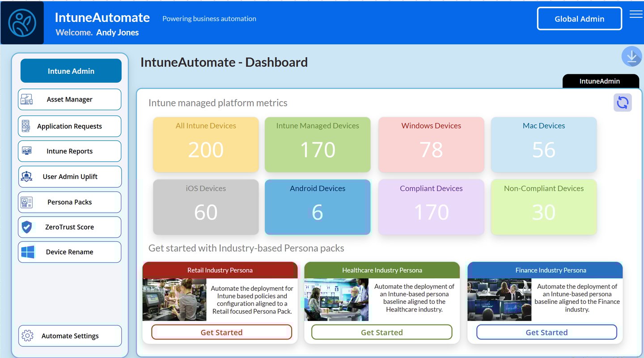Select the Windows Devices tile

click(431, 145)
